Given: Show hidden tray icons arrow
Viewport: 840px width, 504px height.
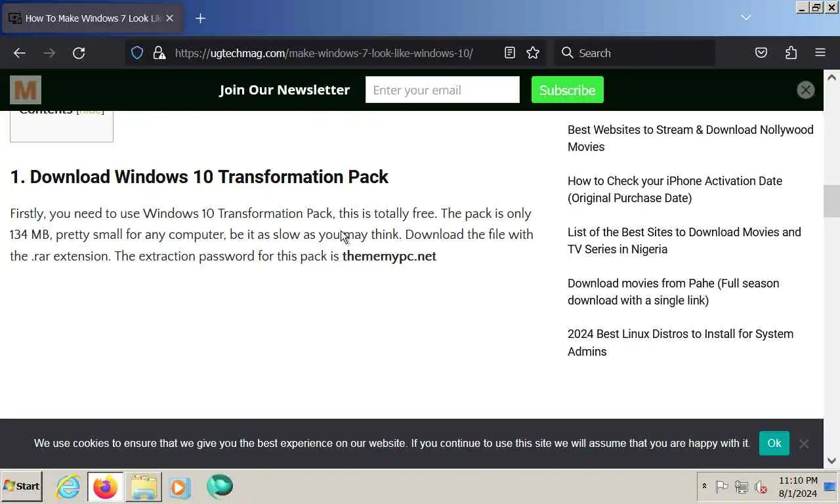Looking at the screenshot, I should point(704,486).
